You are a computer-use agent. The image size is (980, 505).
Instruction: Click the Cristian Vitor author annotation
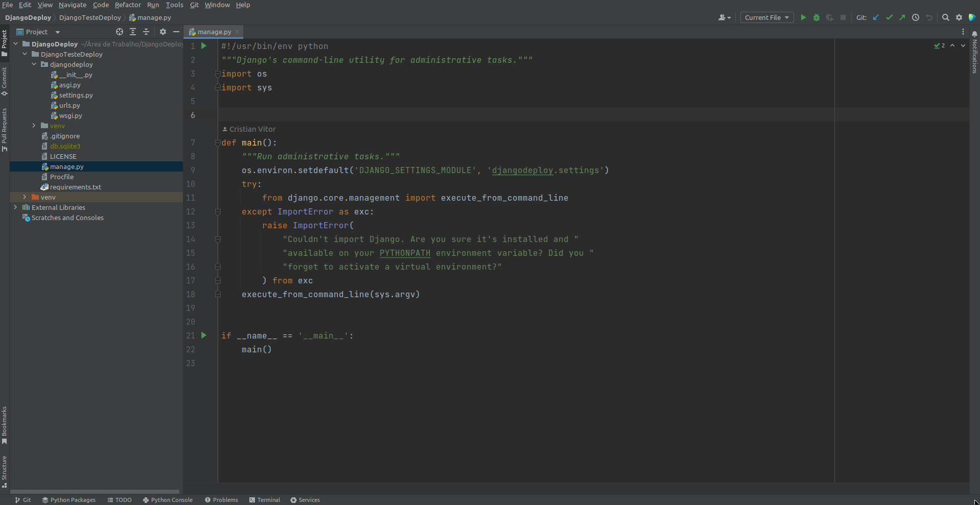[252, 129]
